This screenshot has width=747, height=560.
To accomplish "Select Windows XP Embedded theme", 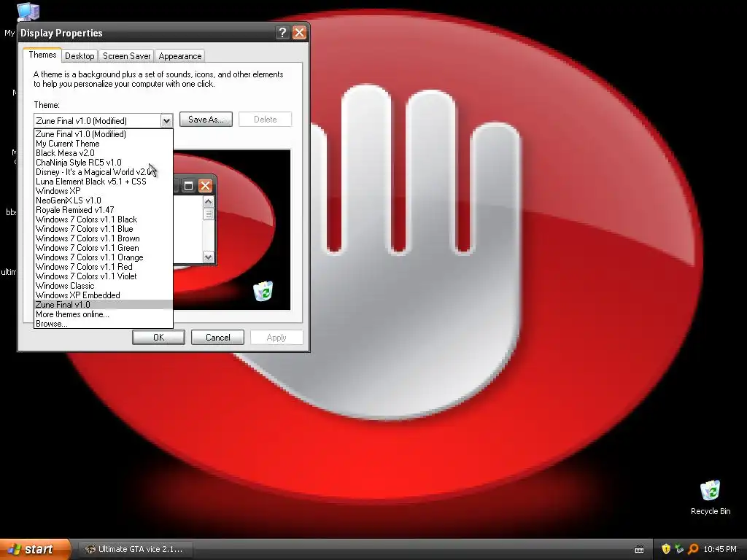I will pyautogui.click(x=104, y=295).
